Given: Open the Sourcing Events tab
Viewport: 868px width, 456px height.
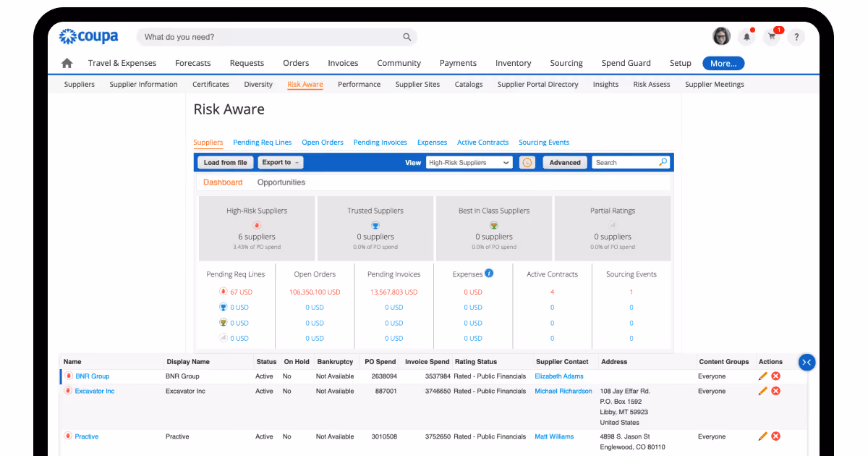Looking at the screenshot, I should tap(544, 143).
